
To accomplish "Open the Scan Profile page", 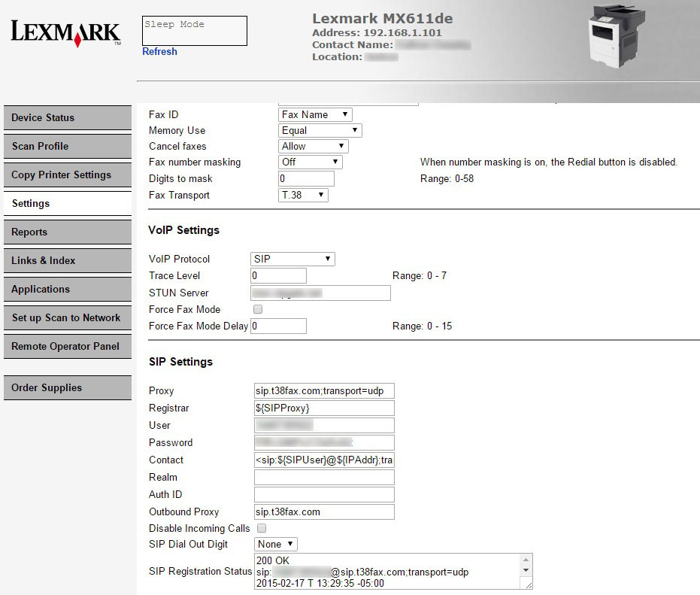I will [68, 146].
